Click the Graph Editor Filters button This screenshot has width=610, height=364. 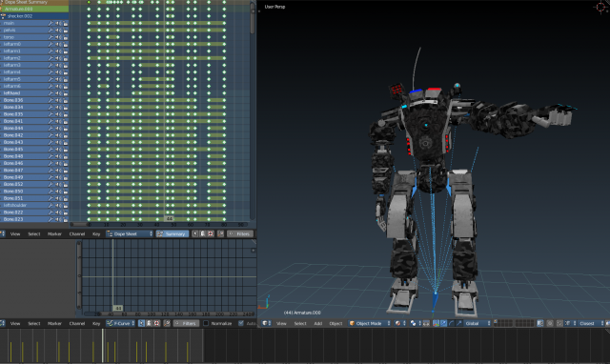pos(187,323)
